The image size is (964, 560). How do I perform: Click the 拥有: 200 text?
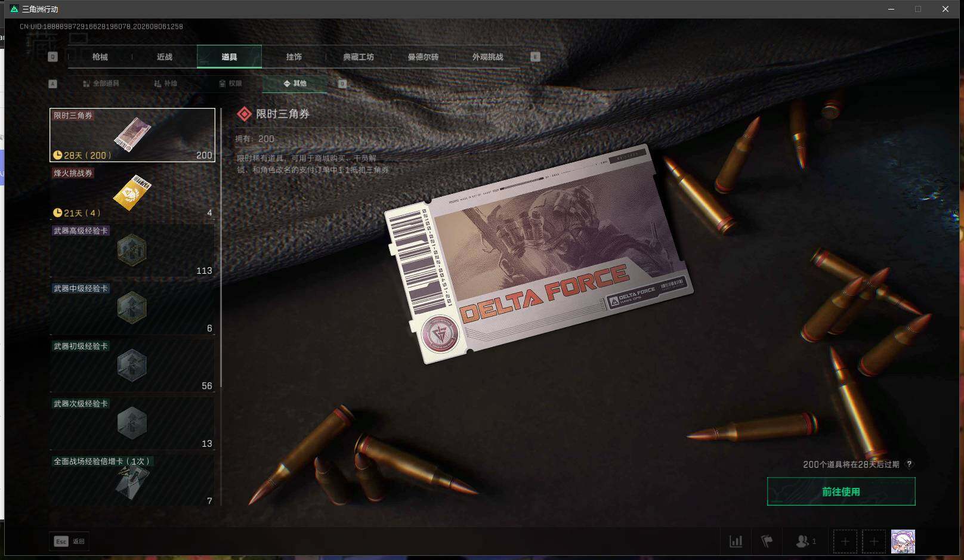coord(255,139)
